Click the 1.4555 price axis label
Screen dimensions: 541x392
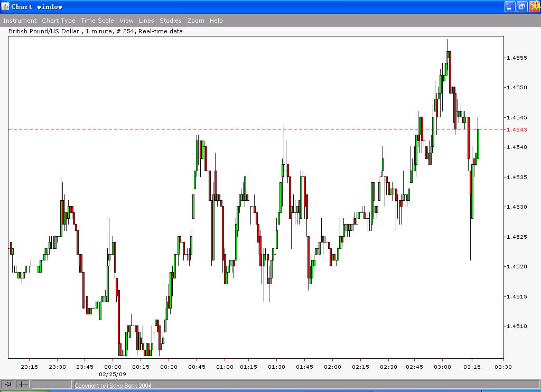click(x=517, y=58)
